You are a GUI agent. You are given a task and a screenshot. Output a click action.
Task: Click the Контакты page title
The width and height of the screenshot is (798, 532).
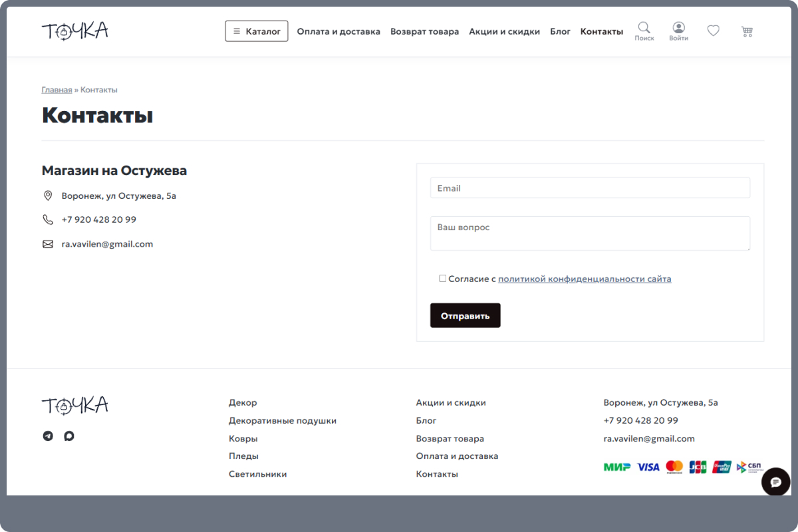pos(97,116)
